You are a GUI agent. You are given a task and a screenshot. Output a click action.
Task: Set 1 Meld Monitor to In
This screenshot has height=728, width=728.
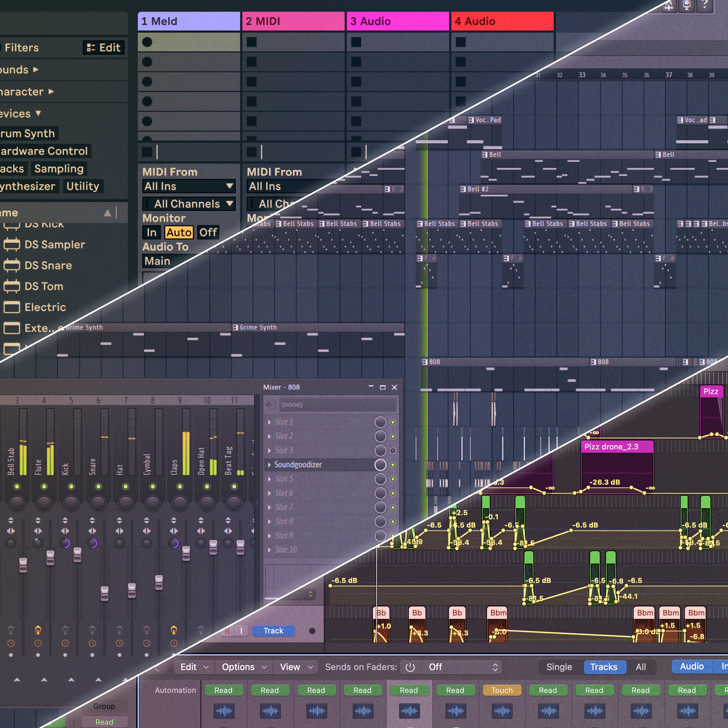click(x=151, y=232)
